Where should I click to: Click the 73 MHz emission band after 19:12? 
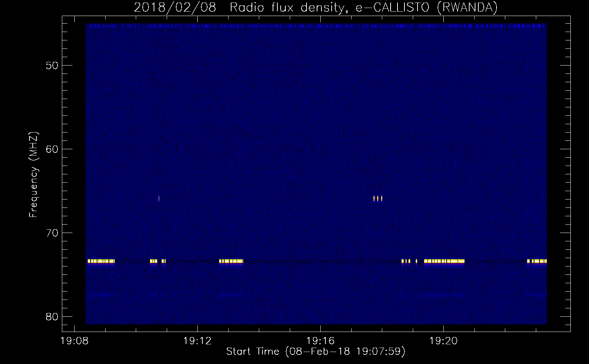[x=231, y=261]
